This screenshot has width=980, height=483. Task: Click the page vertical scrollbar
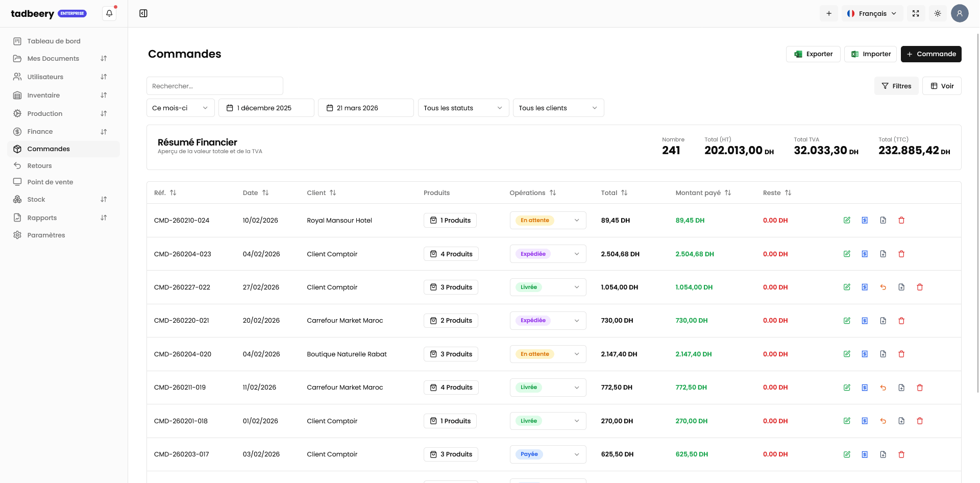pos(977,212)
